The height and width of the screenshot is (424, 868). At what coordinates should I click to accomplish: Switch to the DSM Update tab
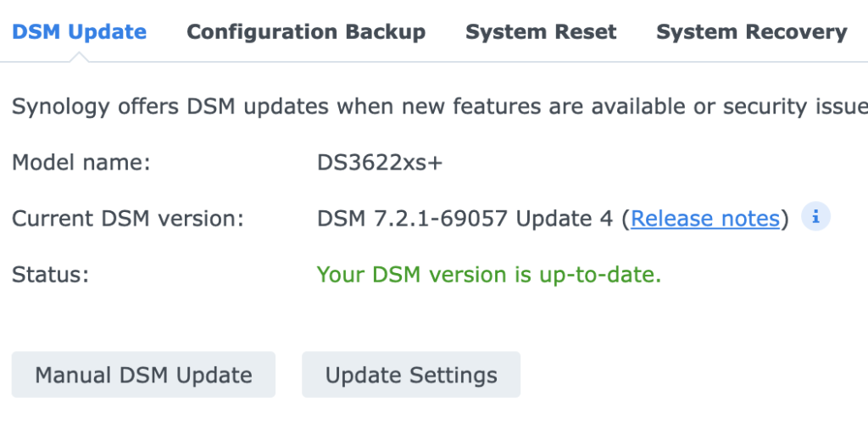[x=80, y=32]
